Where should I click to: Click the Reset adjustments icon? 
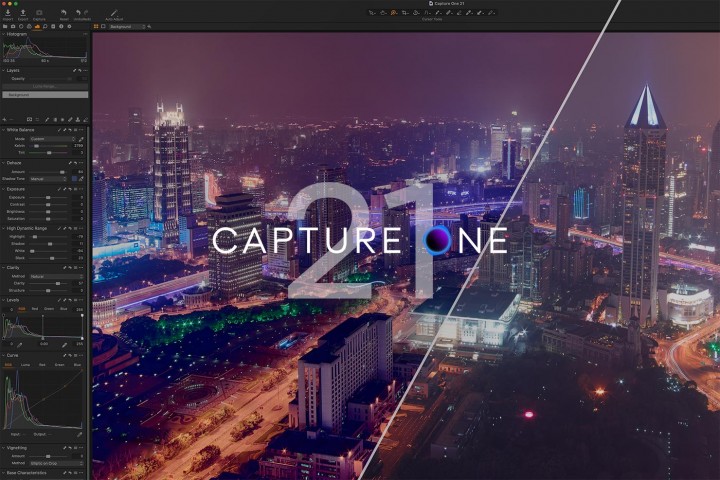(64, 13)
